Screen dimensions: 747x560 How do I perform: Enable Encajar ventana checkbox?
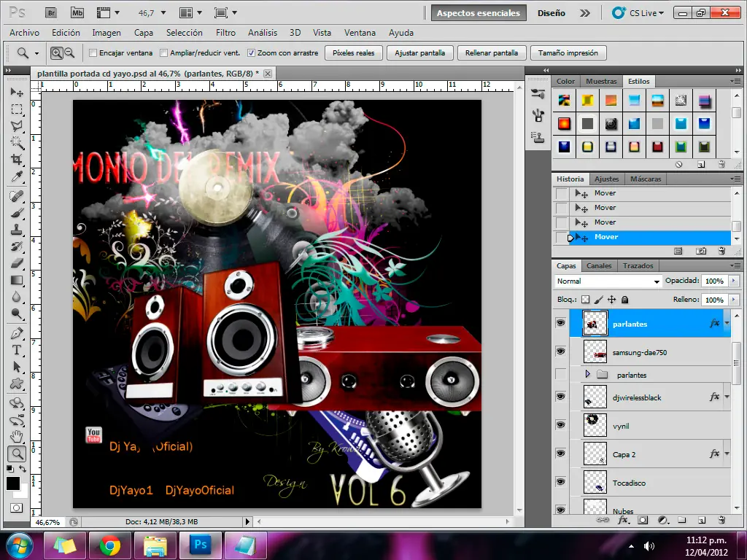point(93,52)
